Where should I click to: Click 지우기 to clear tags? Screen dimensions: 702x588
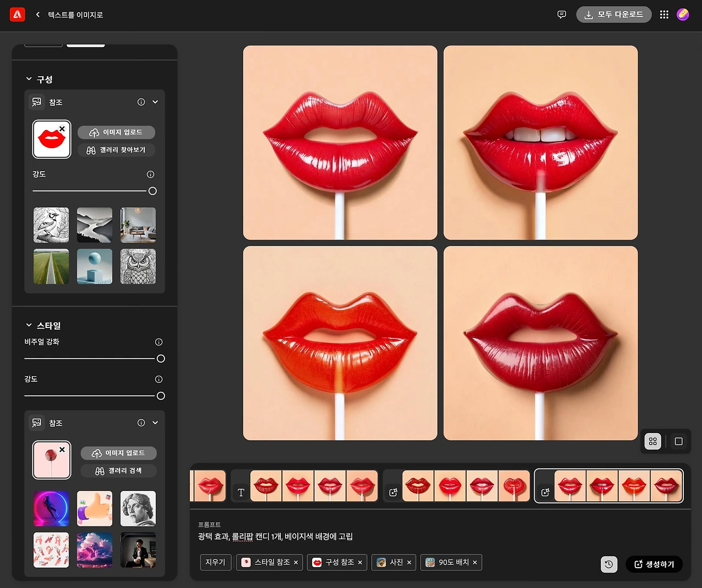tap(216, 562)
